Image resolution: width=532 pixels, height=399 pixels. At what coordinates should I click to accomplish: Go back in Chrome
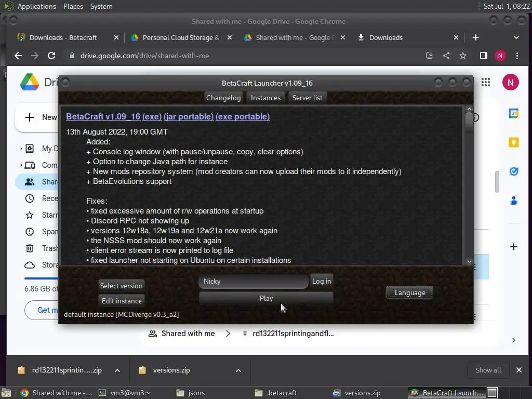18,56
